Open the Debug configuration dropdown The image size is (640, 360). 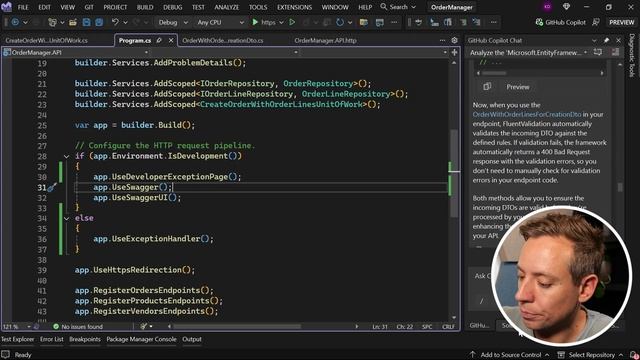click(173, 22)
